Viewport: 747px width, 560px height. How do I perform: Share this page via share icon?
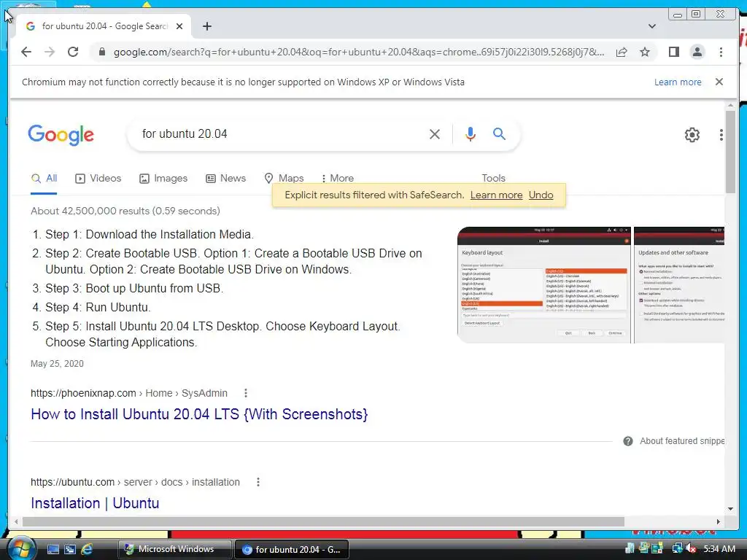tap(622, 52)
